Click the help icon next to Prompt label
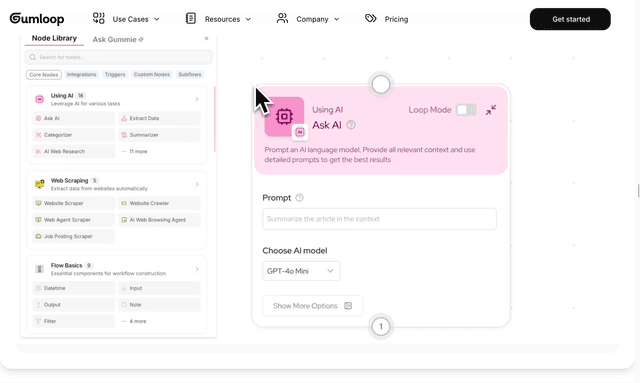 (299, 198)
